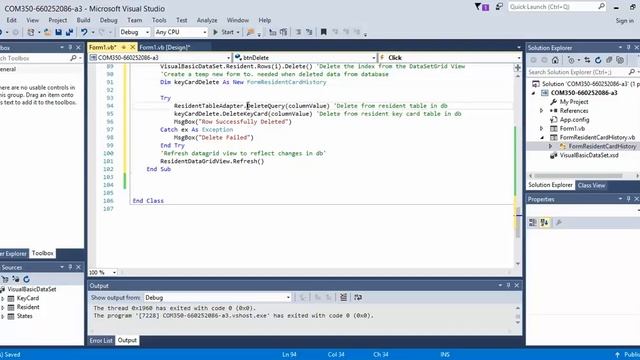This screenshot has width=640, height=360.
Task: Click the New Project toolbar icon
Action: click(x=31, y=32)
